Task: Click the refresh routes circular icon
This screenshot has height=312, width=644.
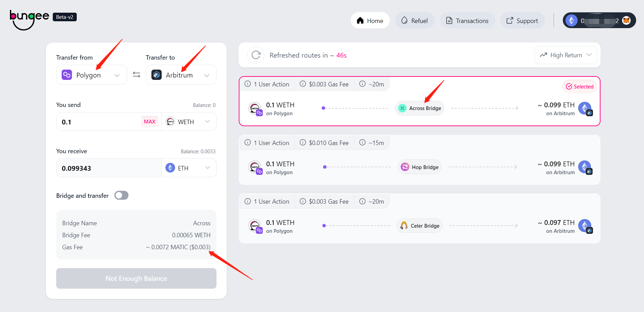Action: click(x=256, y=55)
